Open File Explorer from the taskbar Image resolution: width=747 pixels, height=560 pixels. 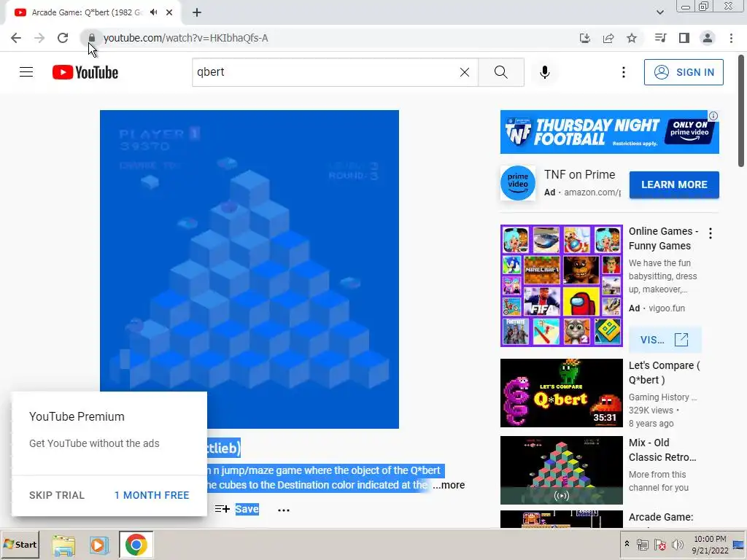point(63,545)
